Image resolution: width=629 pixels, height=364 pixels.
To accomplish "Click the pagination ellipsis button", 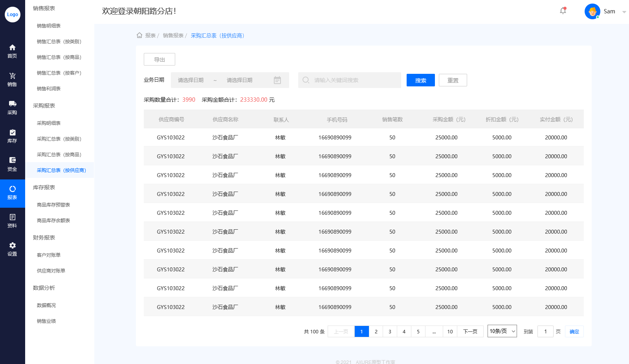I will (x=434, y=331).
